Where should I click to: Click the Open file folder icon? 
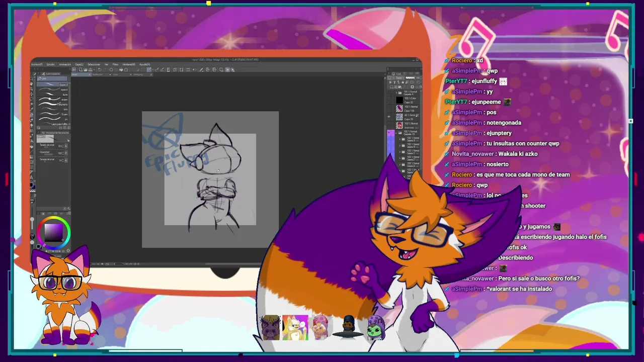(86, 70)
